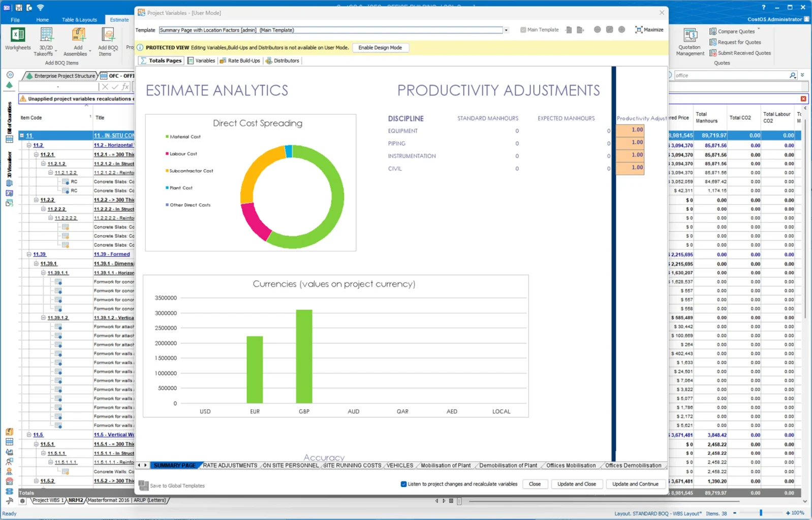Screen dimensions: 812x520
Task: Dismiss the red X warning bar icon
Action: point(803,99)
